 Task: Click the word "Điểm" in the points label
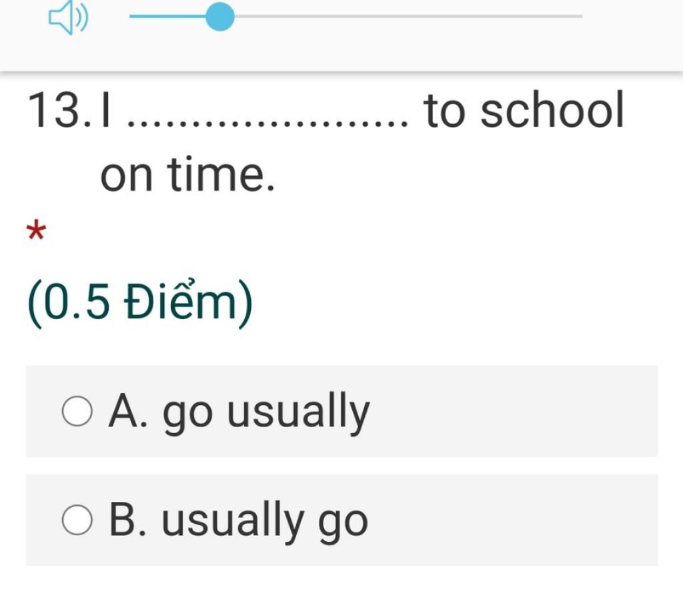181,304
